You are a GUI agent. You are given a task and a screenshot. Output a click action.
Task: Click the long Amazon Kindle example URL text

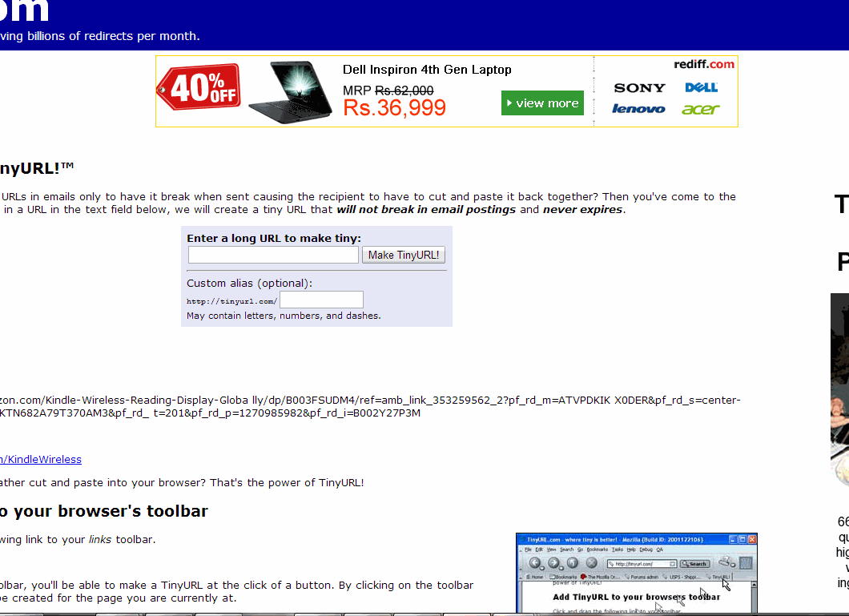[x=370, y=406]
